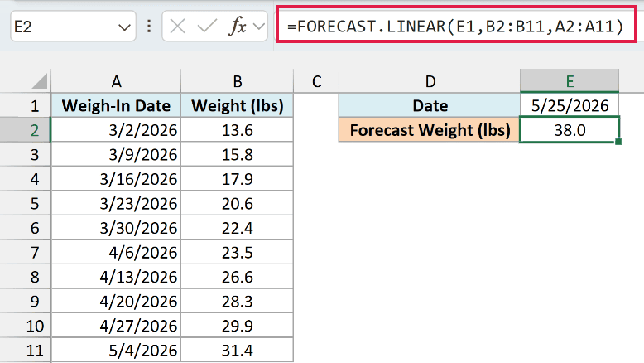The image size is (644, 363).
Task: Select column E header
Action: click(570, 80)
